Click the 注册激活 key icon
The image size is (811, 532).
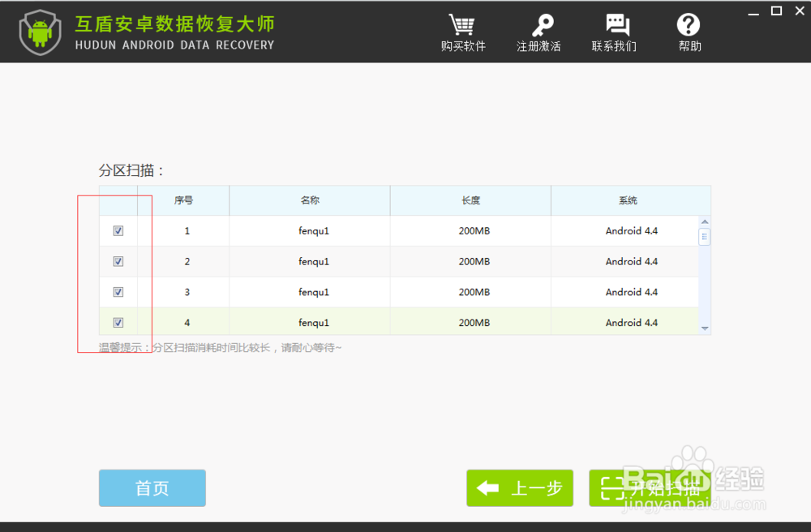(542, 25)
